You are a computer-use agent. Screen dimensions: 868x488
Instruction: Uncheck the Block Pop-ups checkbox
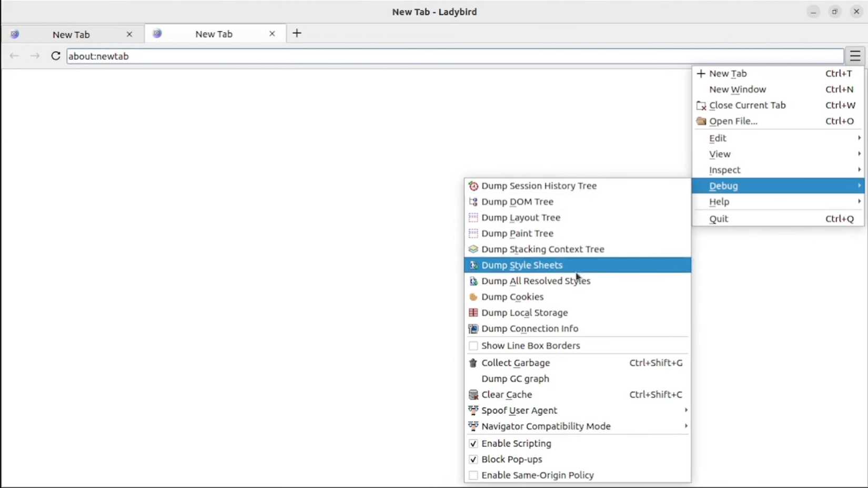point(473,460)
